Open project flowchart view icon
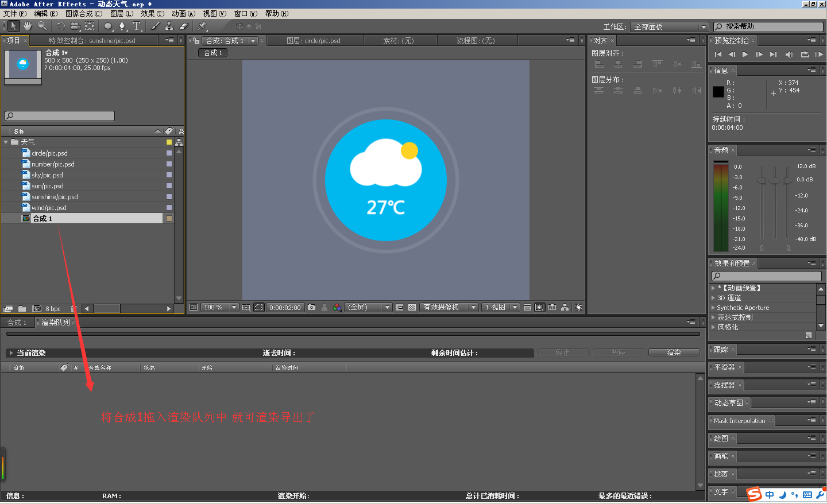The height and width of the screenshot is (504, 827). click(x=179, y=142)
